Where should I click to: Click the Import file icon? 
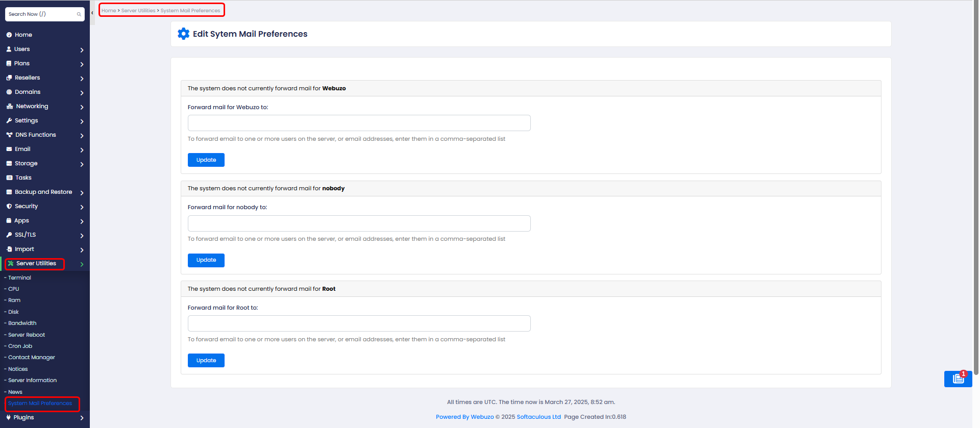tap(9, 249)
